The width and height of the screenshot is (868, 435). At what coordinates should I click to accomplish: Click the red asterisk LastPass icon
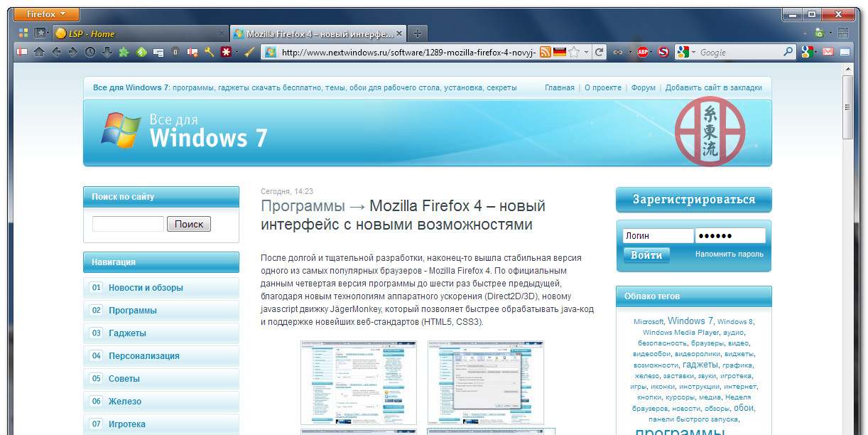[226, 52]
